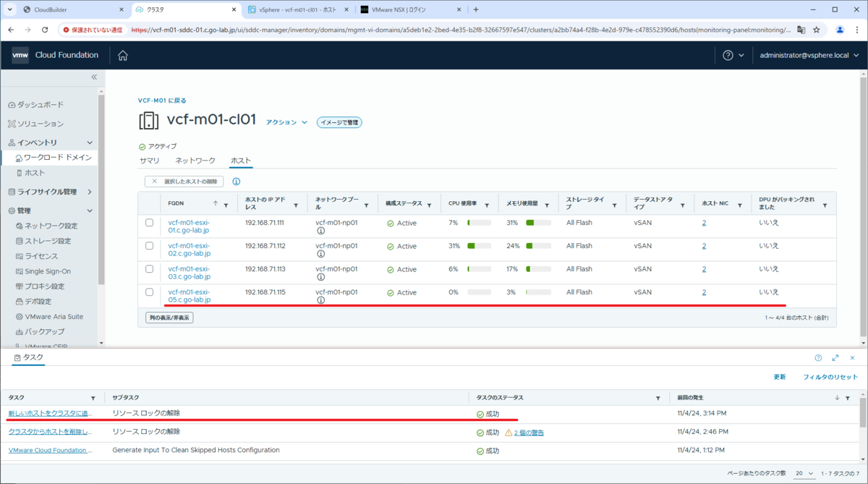Collapse the 管理 section
Image resolution: width=868 pixels, height=484 pixels.
click(90, 211)
